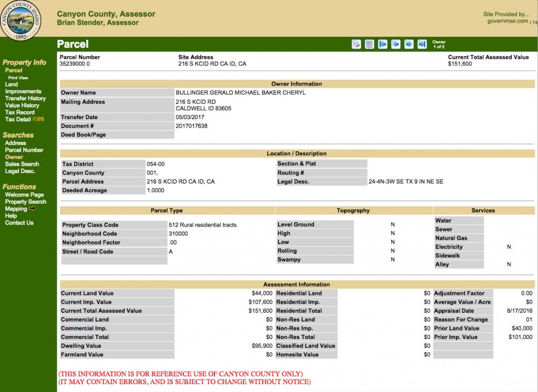The image size is (538, 392).
Task: Search by Parcel Number link
Action: click(24, 150)
